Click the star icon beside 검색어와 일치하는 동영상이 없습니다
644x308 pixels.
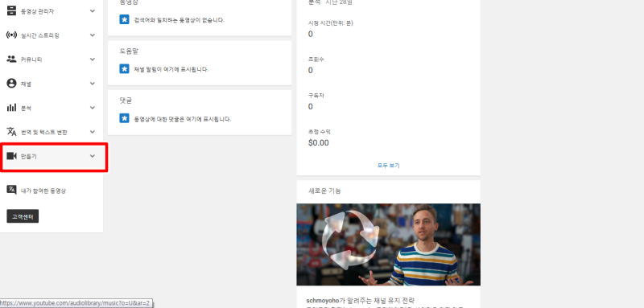click(x=125, y=19)
